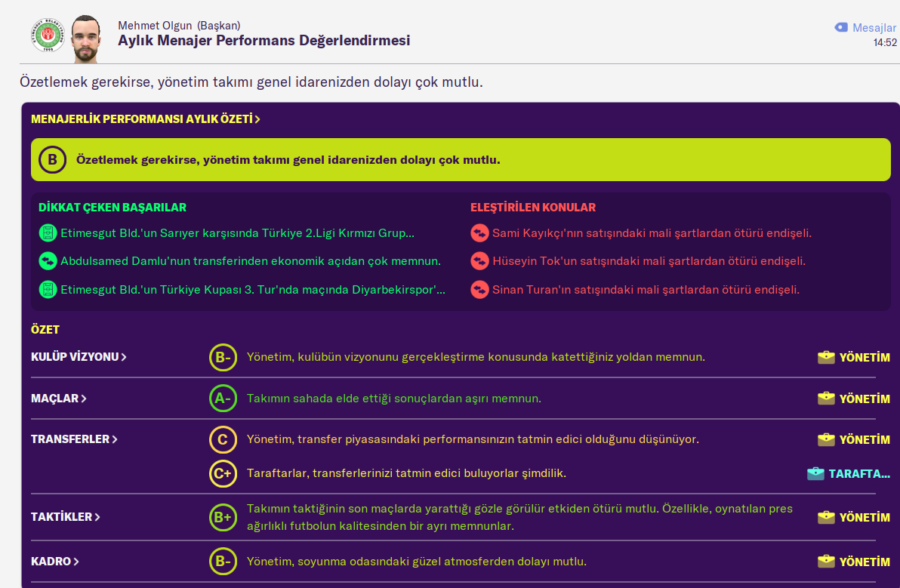Click the A- grade badge for Maçlar
This screenshot has width=900, height=588.
(x=223, y=399)
